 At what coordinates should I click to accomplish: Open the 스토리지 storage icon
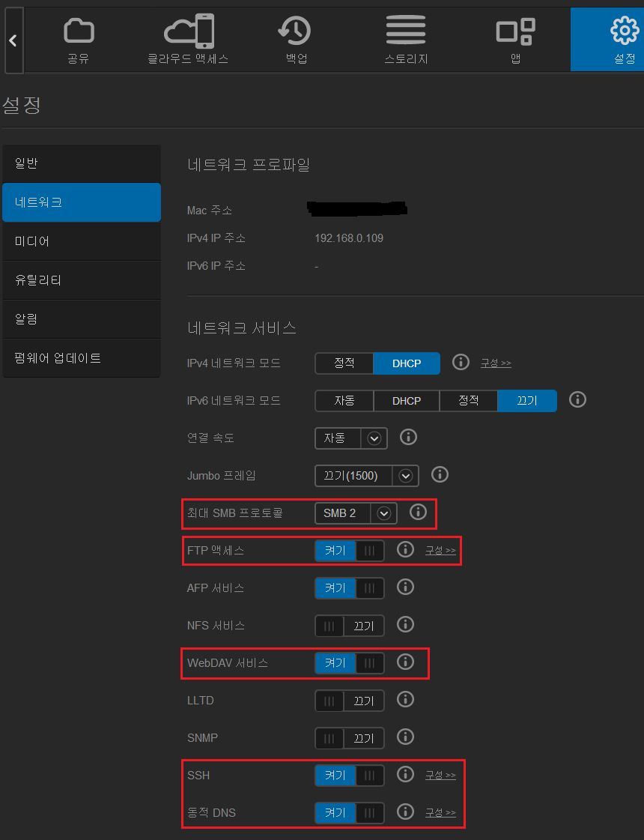[405, 31]
